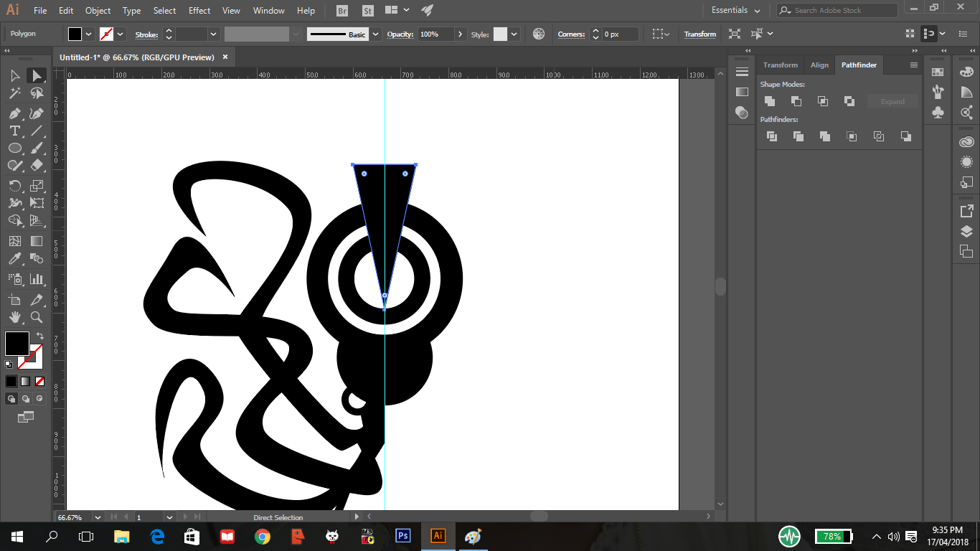
Task: Click the Opacity label link
Action: coord(400,34)
